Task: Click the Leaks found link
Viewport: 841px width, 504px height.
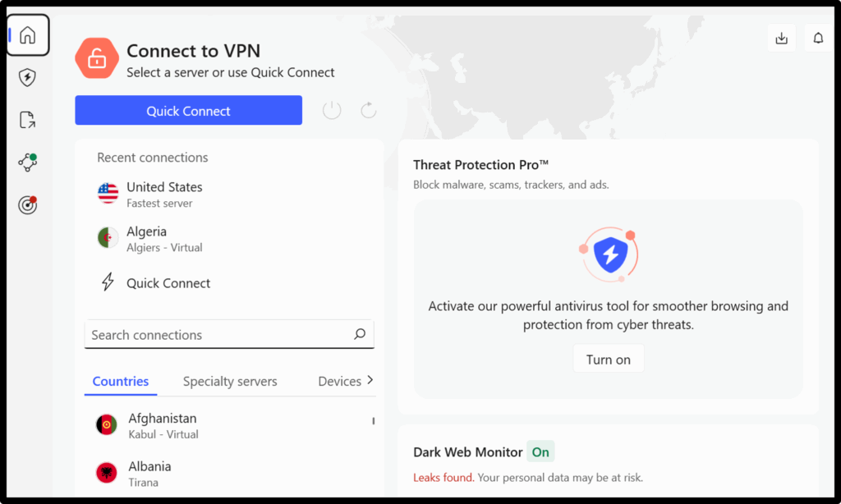Action: tap(442, 477)
